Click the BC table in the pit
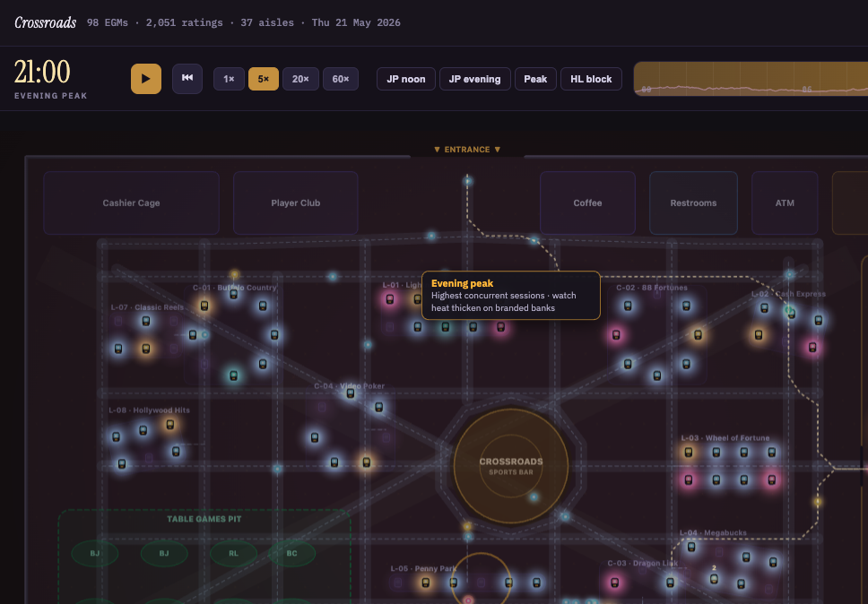 click(x=291, y=553)
